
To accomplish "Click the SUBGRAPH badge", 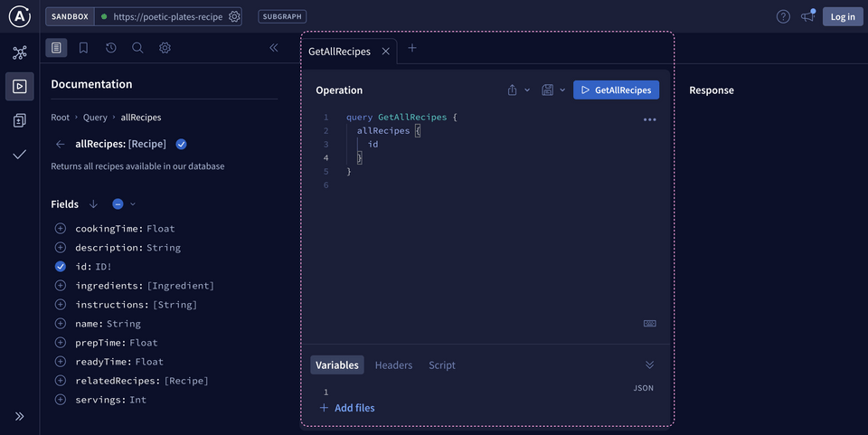I will point(282,16).
